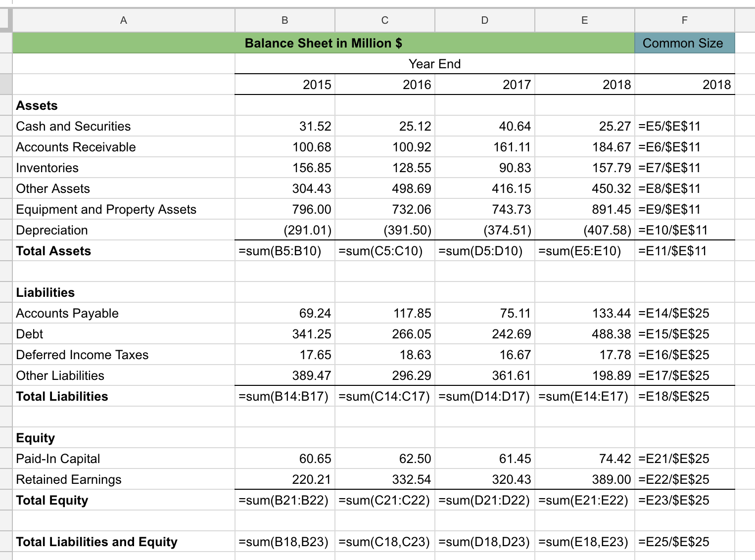
Task: Click the 'Paid-In Capital' label cell
Action: (124, 459)
